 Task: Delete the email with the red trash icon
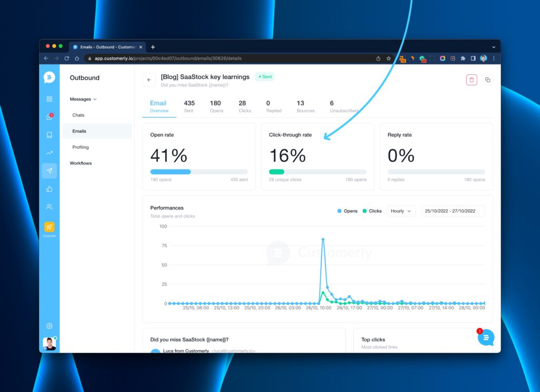point(471,80)
